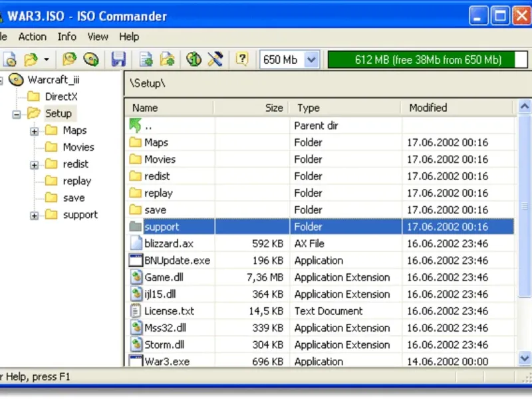Click the tools settings toolbar icon
This screenshot has width=532, height=399.
215,59
